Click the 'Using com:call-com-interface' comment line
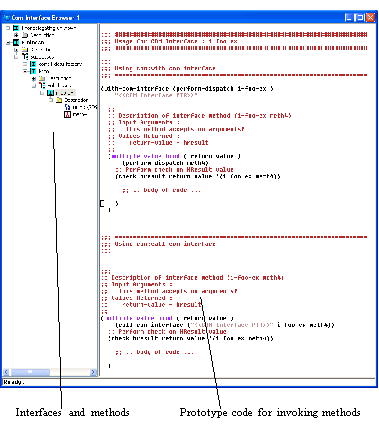The image size is (379, 429). coord(158,244)
